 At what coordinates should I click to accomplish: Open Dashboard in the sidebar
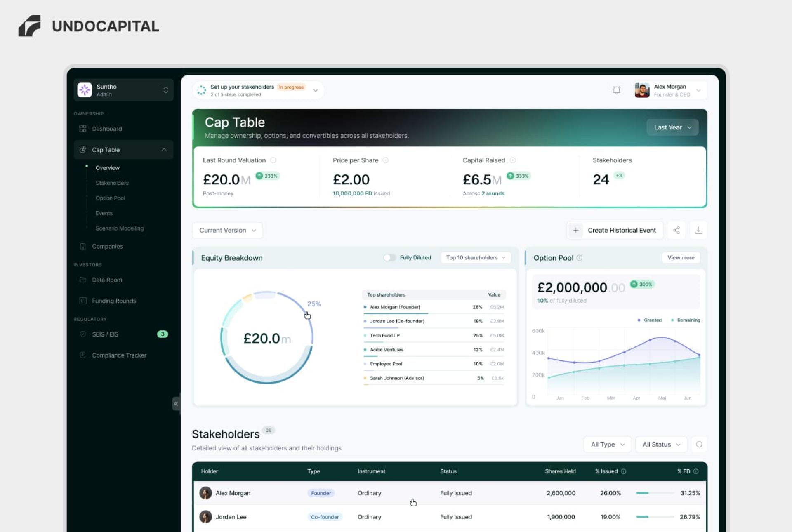(107, 129)
